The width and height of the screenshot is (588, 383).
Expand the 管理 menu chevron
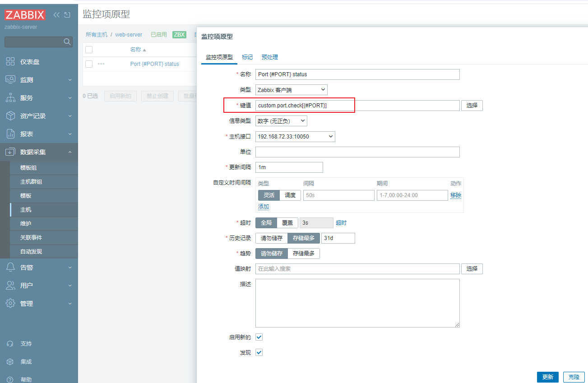click(x=70, y=304)
